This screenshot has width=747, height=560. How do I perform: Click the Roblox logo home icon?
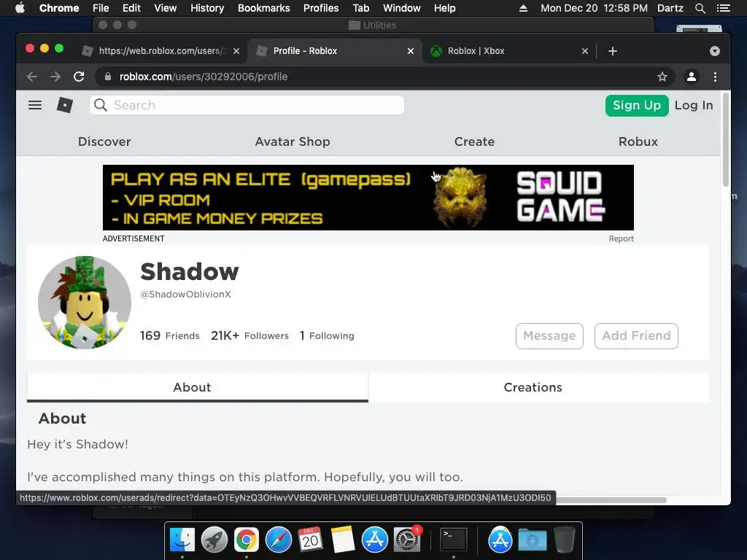tap(65, 105)
